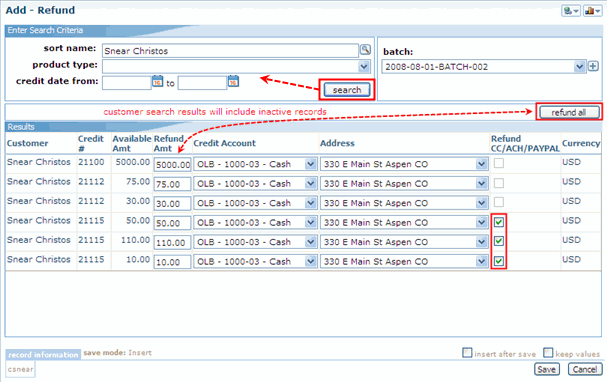Screen dimensions: 607x382
Task: Click the Refund Amt field showing 5000.00
Action: (172, 164)
